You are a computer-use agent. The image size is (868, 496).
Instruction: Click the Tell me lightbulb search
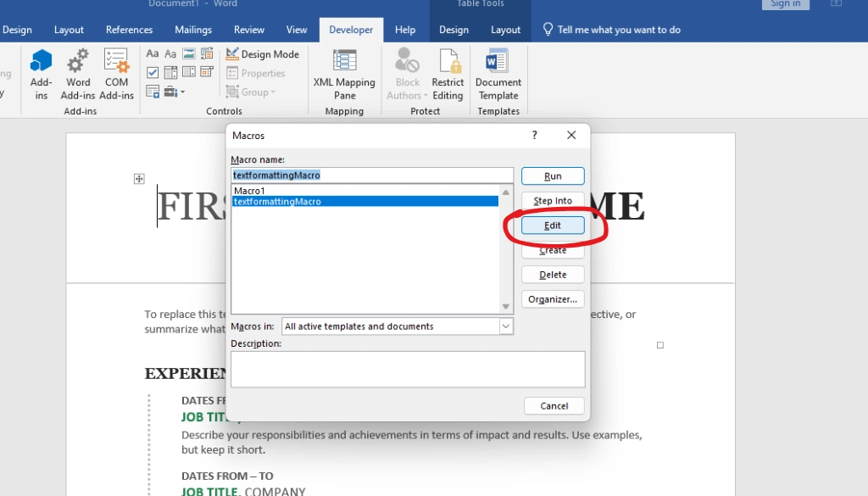(612, 30)
